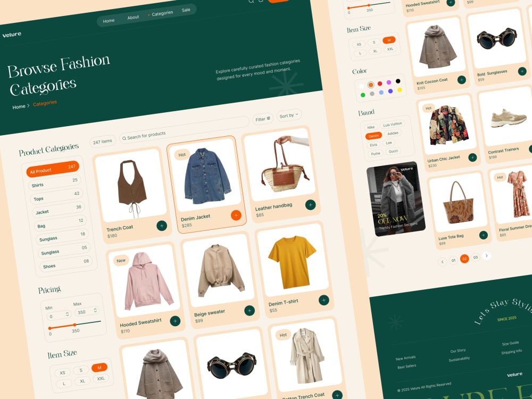Select size XXL in left page Item Size
The height and width of the screenshot is (399, 532).
pyautogui.click(x=101, y=378)
